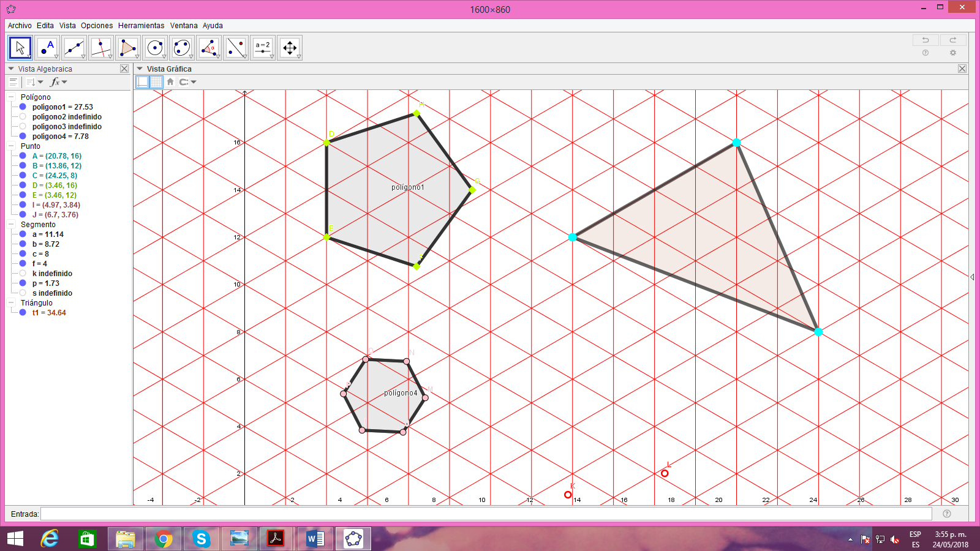
Task: Open the Herramientas menu
Action: click(x=142, y=26)
